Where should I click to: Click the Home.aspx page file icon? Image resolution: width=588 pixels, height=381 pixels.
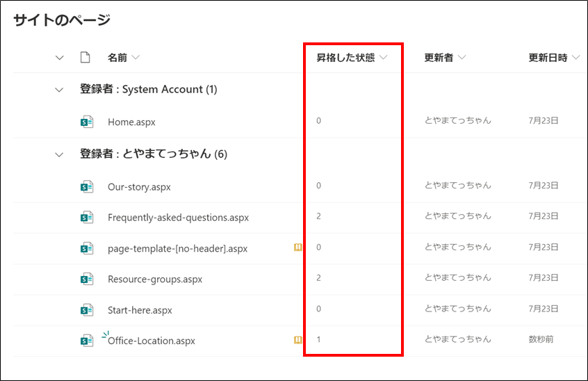(87, 122)
